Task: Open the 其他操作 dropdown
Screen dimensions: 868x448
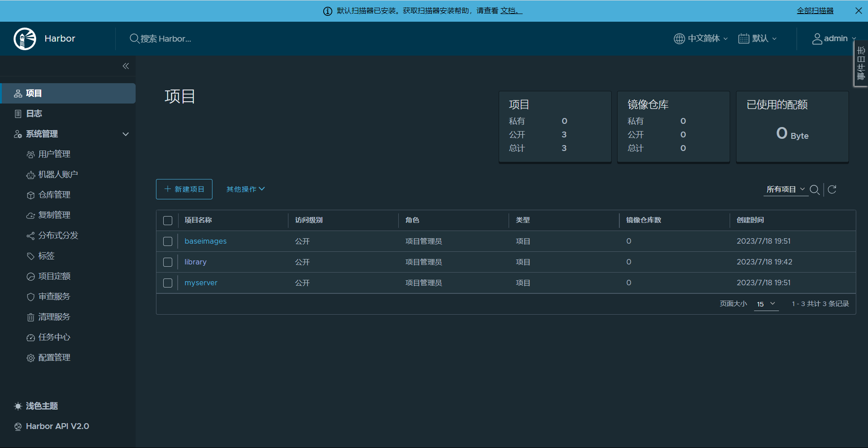Action: tap(245, 189)
